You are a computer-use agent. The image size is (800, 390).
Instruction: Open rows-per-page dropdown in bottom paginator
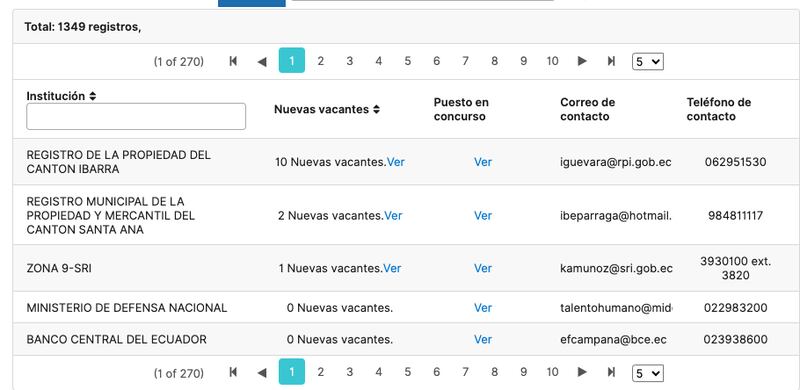(647, 373)
